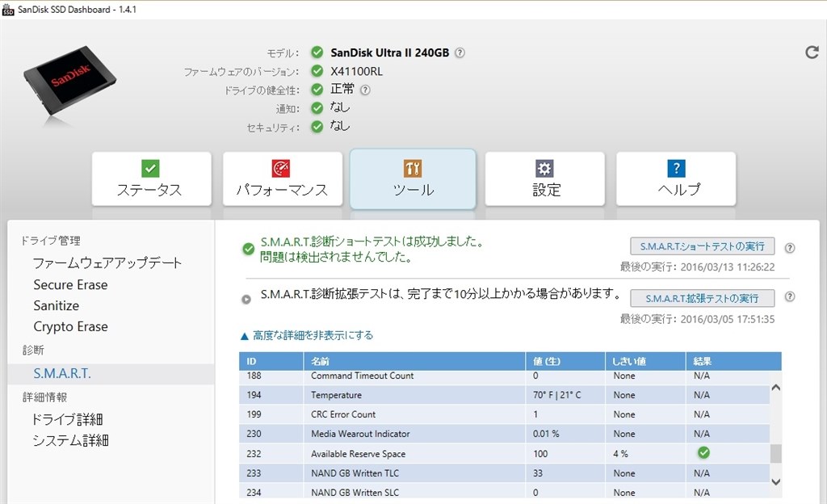
Task: Click the 0.01 % wearout value
Action: pyautogui.click(x=546, y=434)
